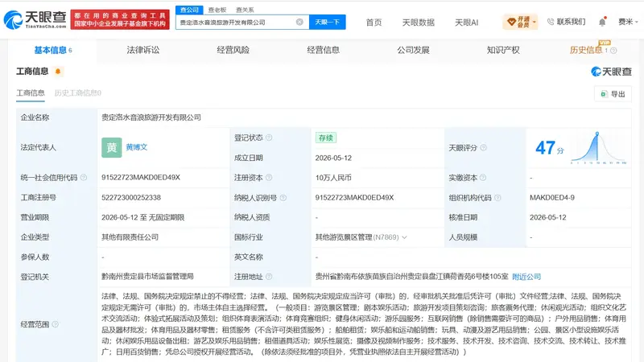Click the 47 分 score value
The width and height of the screenshot is (644, 362).
pyautogui.click(x=550, y=148)
